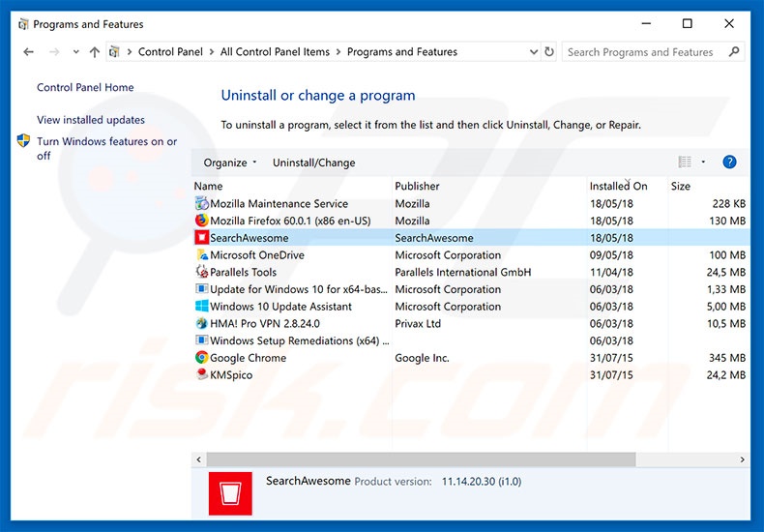Click the HMA! Pro VPN icon
The height and width of the screenshot is (532, 764).
click(202, 323)
